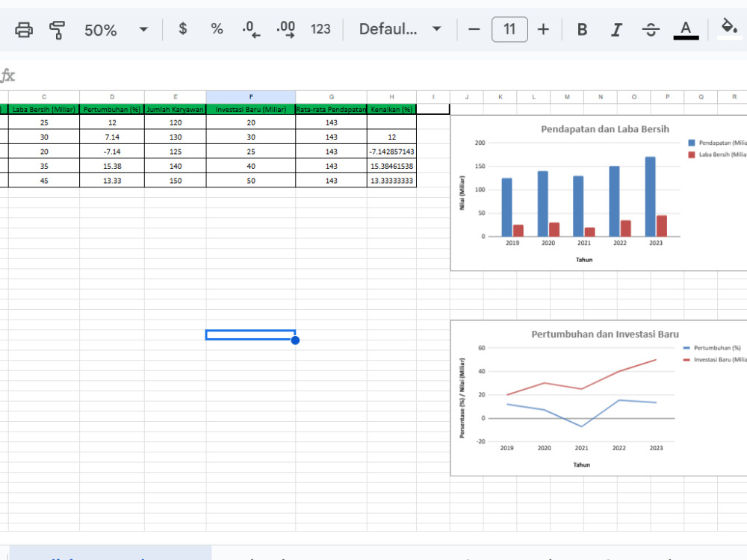Select the cell containing -7.142857143
747x560 pixels.
[391, 152]
